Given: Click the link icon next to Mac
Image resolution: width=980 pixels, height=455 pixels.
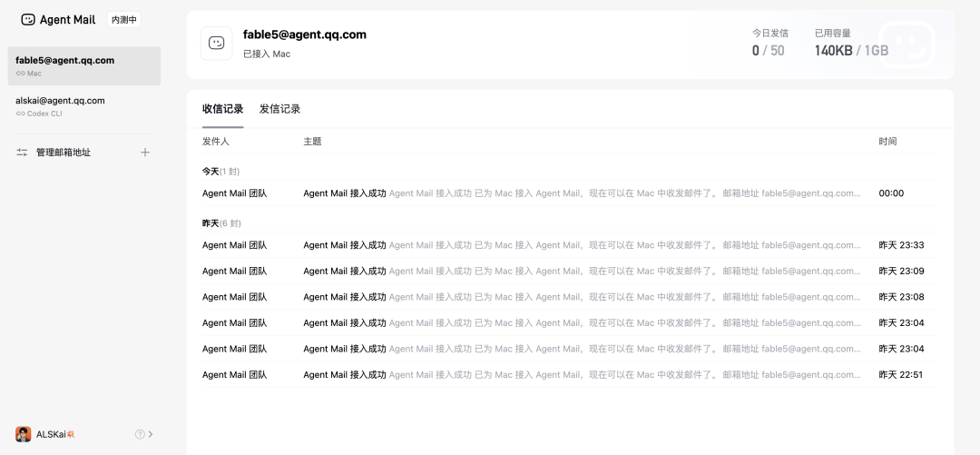Looking at the screenshot, I should point(21,74).
